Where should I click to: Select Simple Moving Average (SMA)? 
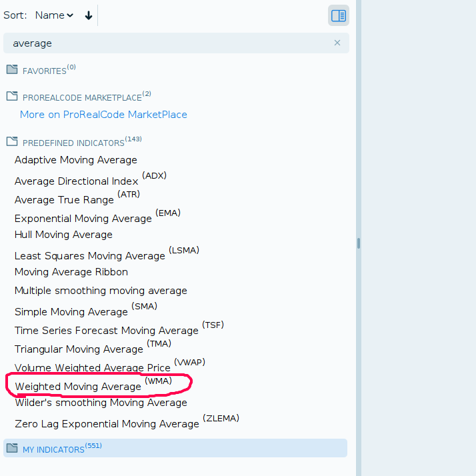point(86,310)
